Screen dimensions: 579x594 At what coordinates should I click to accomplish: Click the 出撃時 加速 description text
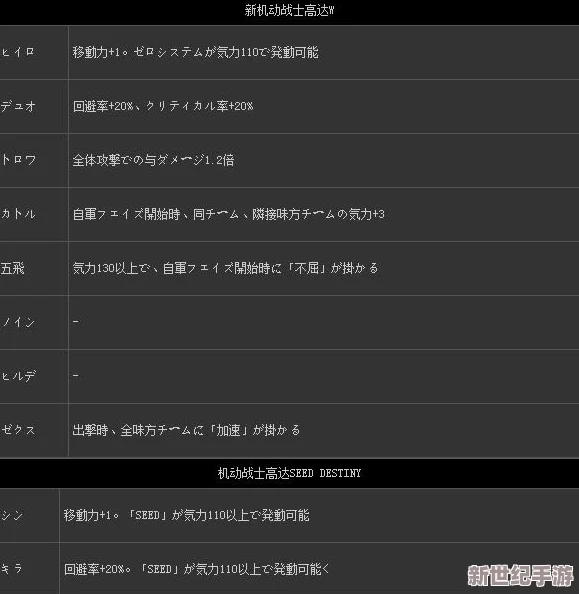coord(186,430)
